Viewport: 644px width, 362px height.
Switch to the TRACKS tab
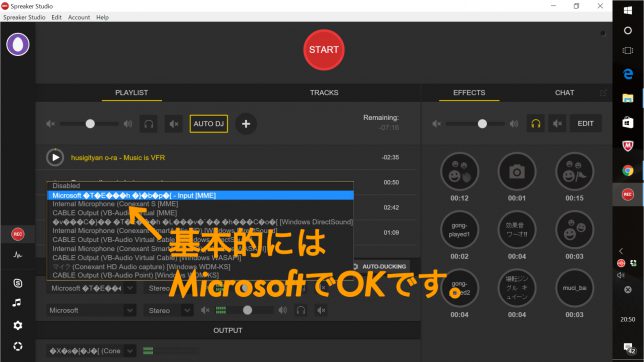click(x=324, y=93)
